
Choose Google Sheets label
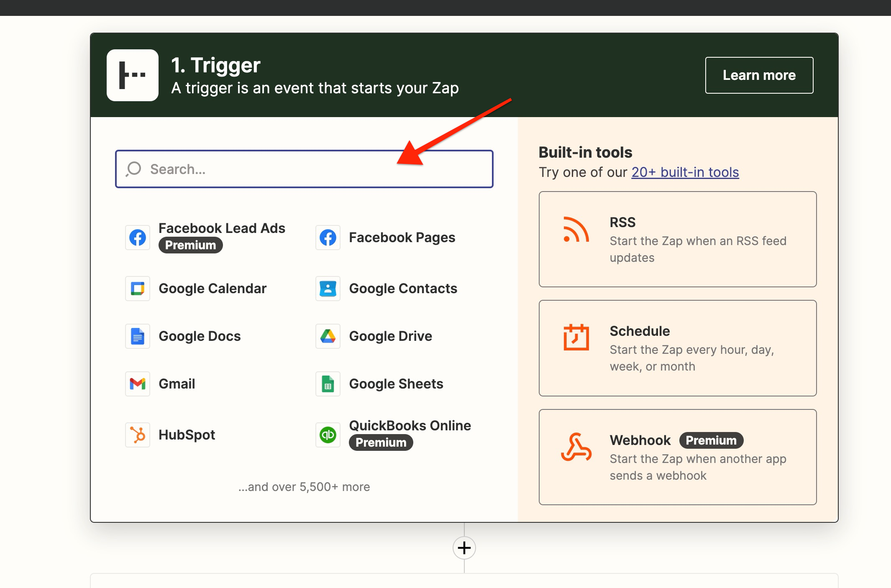[x=396, y=384]
